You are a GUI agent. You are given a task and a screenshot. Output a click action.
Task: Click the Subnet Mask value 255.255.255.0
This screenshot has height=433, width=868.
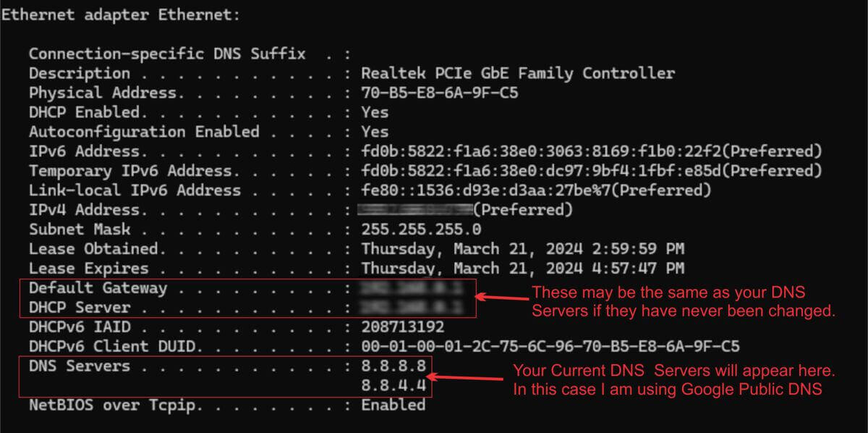(x=421, y=229)
